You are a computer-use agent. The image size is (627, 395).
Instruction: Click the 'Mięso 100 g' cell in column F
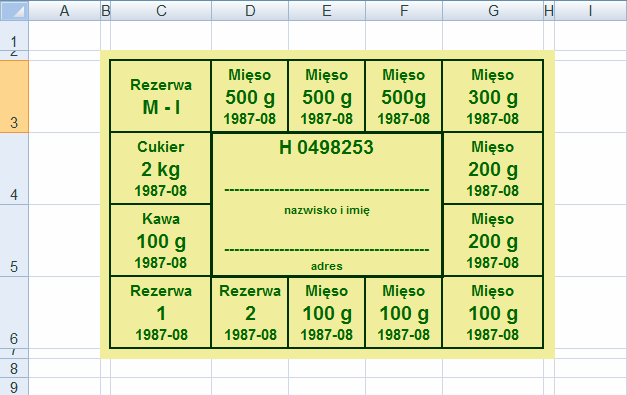coord(403,312)
